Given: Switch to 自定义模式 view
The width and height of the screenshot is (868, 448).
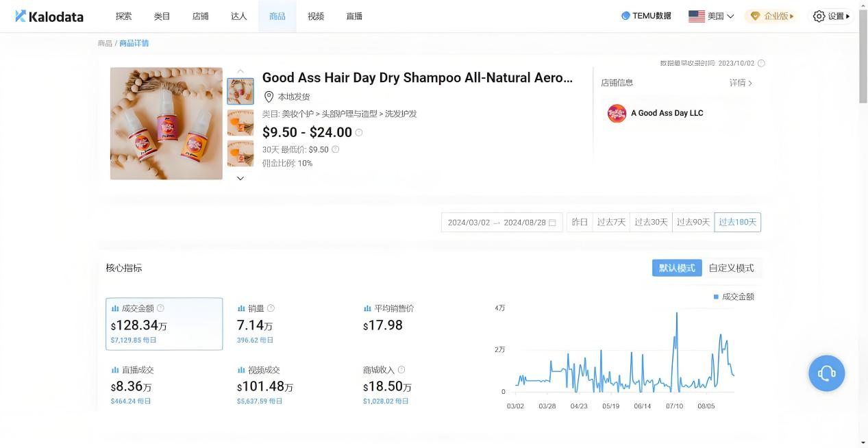Looking at the screenshot, I should (x=731, y=268).
